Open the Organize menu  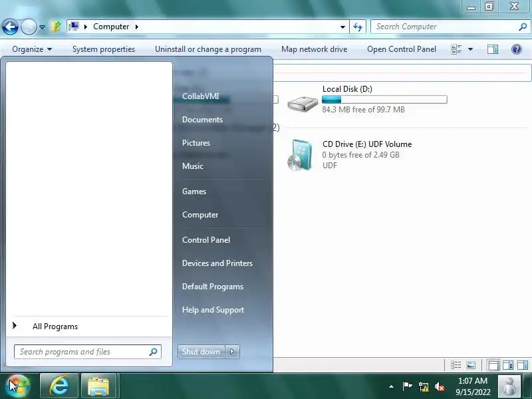[32, 49]
